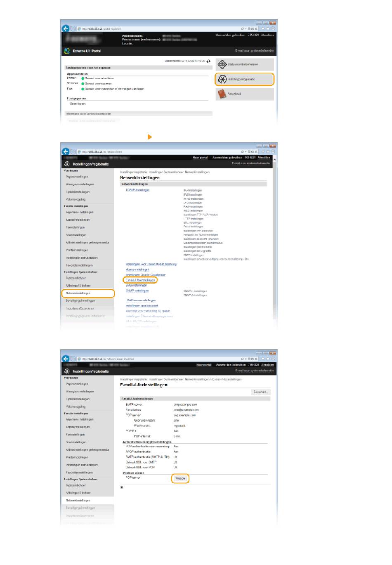Open the LDAP-serverinstellingen link
392x565 pixels.
point(140,300)
